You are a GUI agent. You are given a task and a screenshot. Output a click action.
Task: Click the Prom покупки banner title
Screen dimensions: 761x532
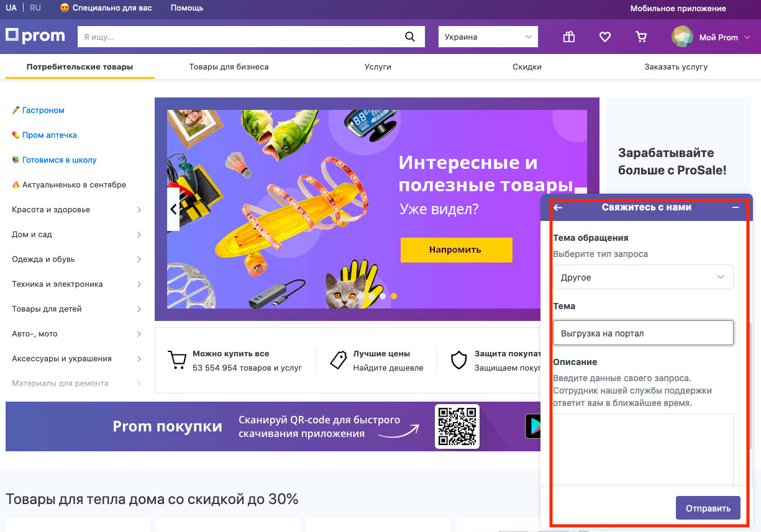tap(167, 426)
